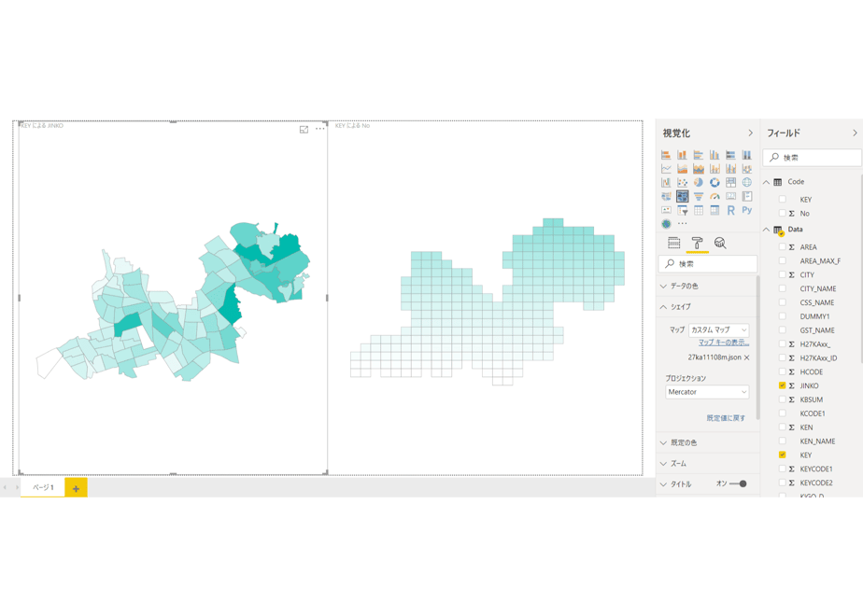
Task: Add a new report page
Action: pos(76,488)
